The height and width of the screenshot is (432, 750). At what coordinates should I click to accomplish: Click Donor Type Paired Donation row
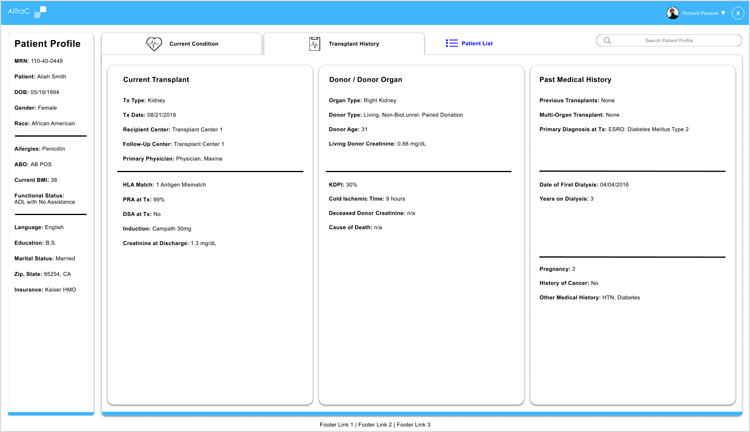[396, 115]
